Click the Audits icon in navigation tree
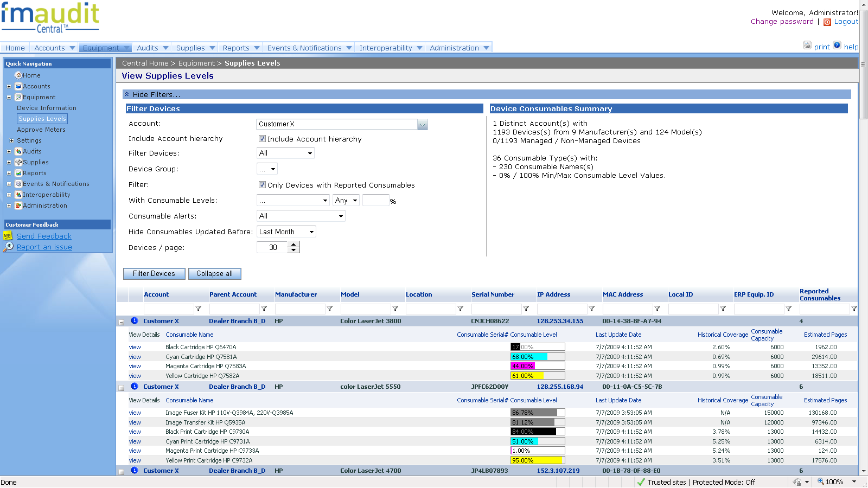The image size is (868, 488). (18, 151)
